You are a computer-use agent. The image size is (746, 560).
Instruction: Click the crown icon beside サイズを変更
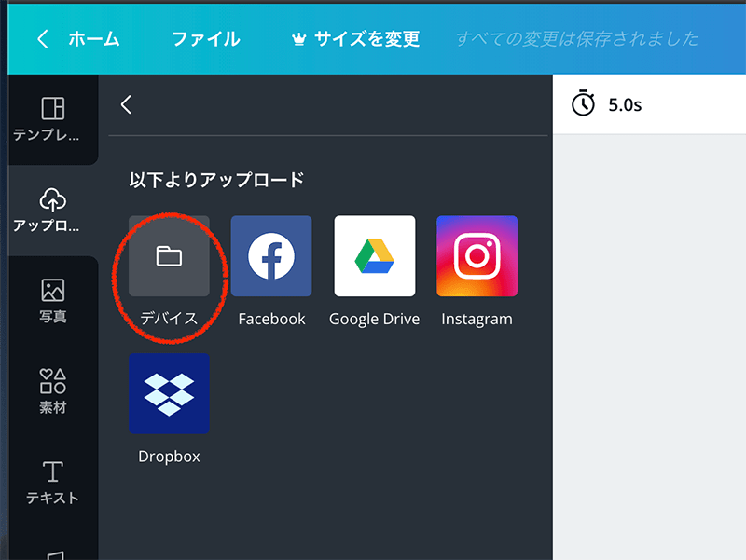(298, 39)
